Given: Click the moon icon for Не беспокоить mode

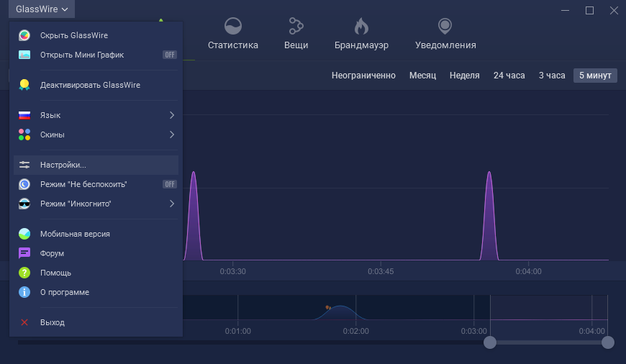Looking at the screenshot, I should click(x=24, y=184).
